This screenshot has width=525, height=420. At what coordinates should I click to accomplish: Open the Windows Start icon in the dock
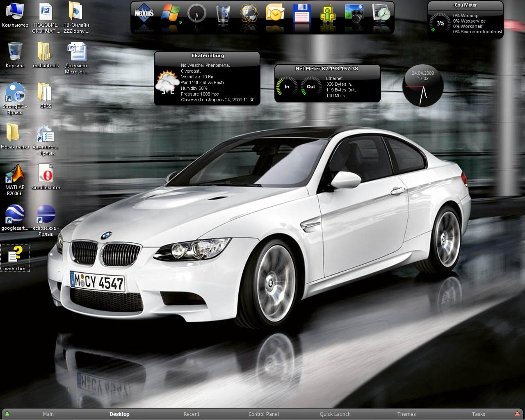(170, 13)
